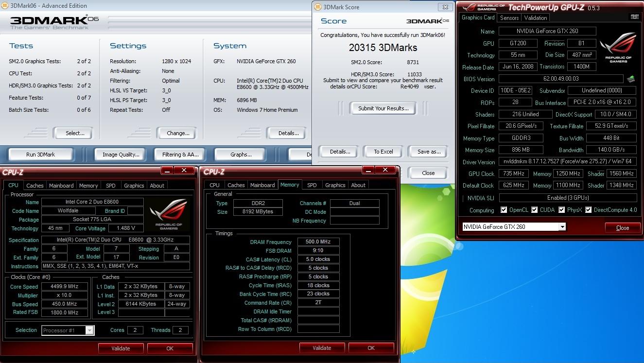Toggle the CUDA checkbox in GPU-Z
This screenshot has height=363, width=644.
535,210
